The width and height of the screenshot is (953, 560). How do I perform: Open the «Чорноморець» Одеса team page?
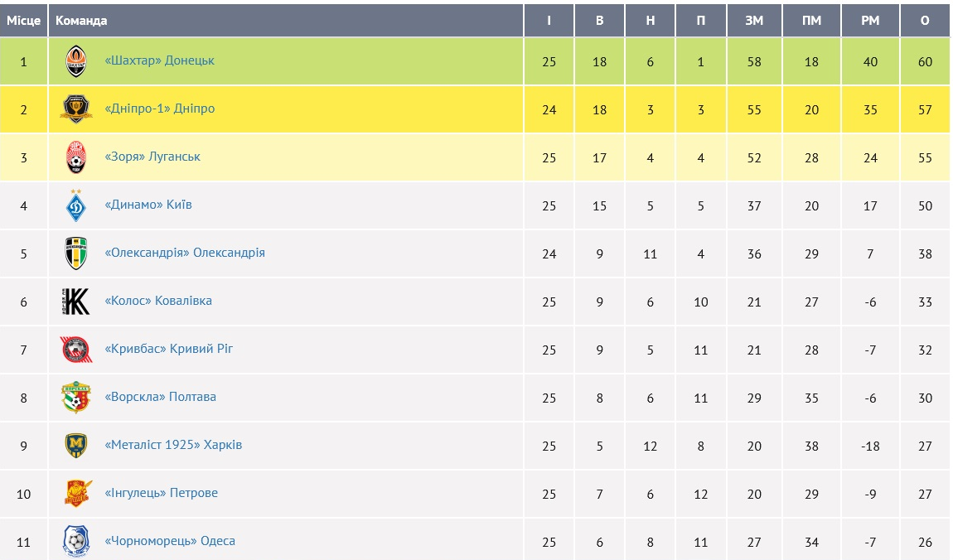click(170, 541)
